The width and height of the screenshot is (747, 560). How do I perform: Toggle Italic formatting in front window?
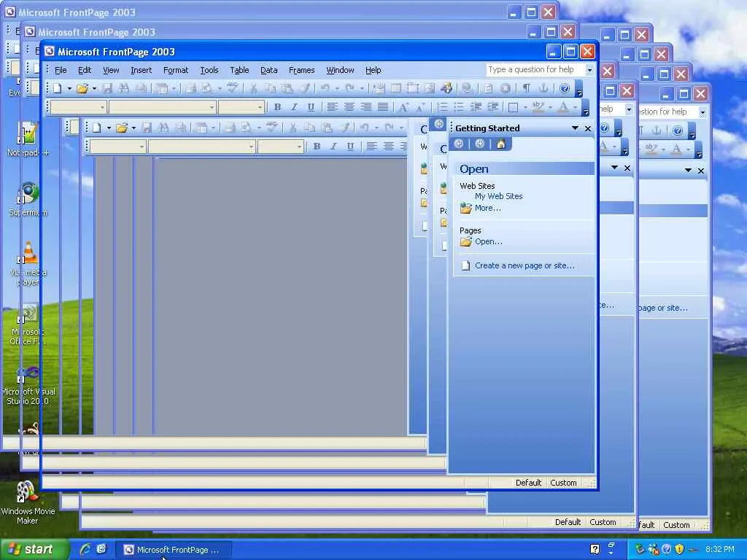pyautogui.click(x=294, y=107)
